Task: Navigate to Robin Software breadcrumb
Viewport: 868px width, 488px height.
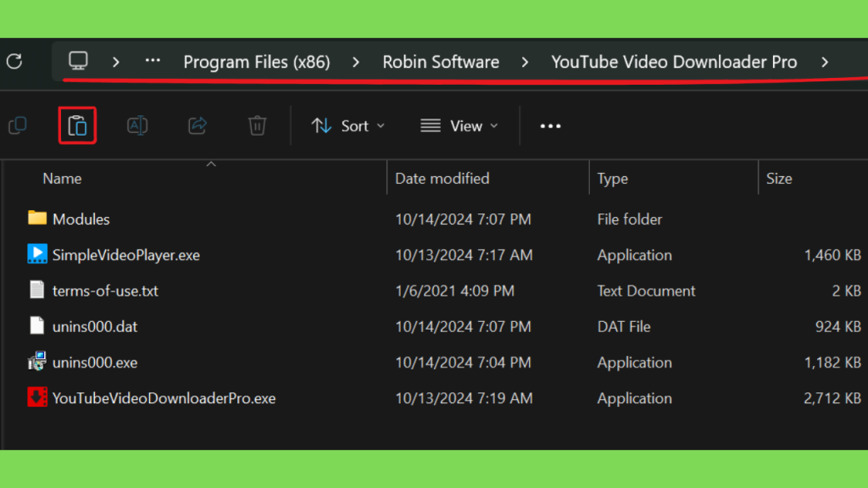Action: click(441, 62)
